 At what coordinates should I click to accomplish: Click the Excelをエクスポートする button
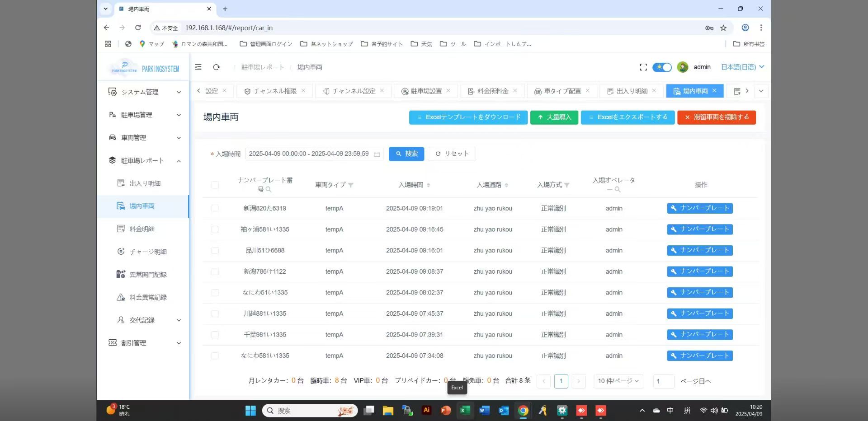(x=627, y=117)
